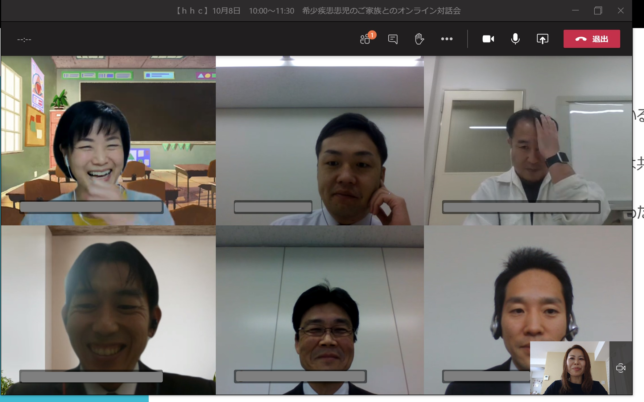Screen dimensions: 644x402
Task: Open the share content tray
Action: 542,39
